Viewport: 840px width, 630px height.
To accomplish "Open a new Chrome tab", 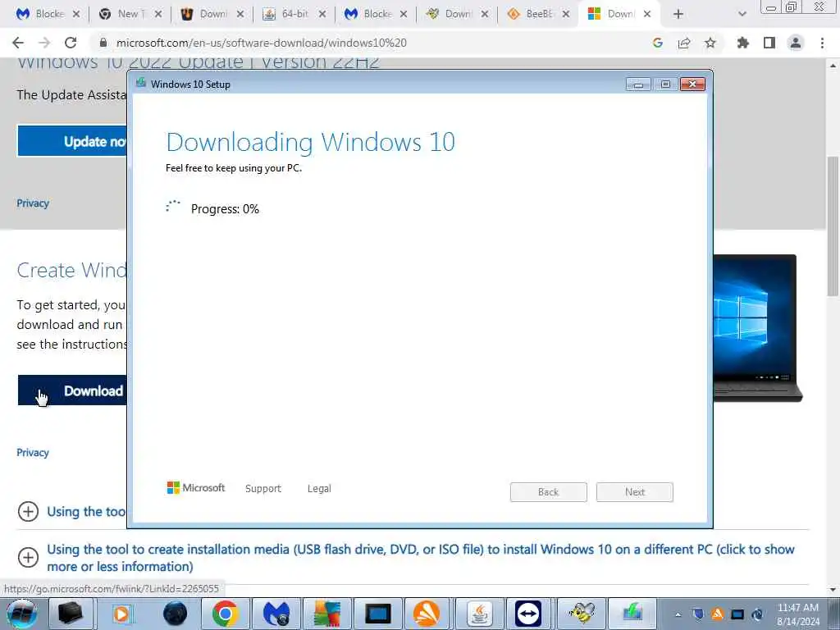I will [678, 14].
